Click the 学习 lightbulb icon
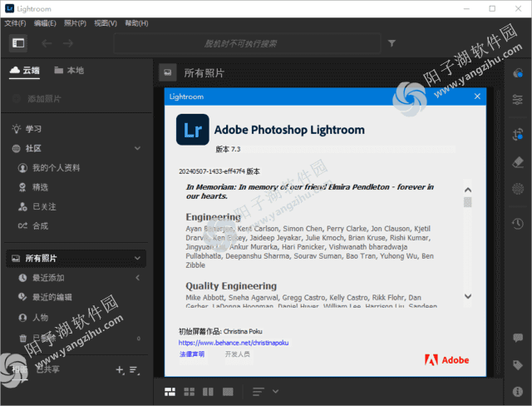The height and width of the screenshot is (406, 532). point(16,129)
